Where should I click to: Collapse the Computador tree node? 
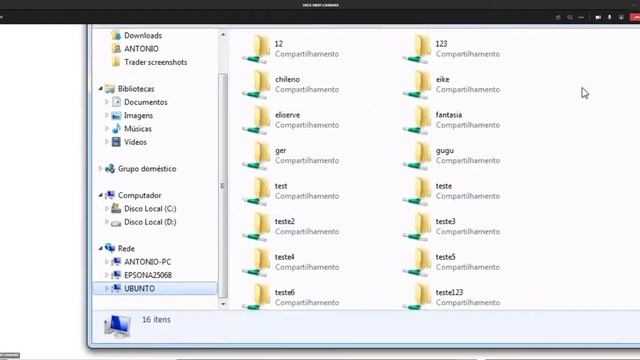(x=100, y=195)
